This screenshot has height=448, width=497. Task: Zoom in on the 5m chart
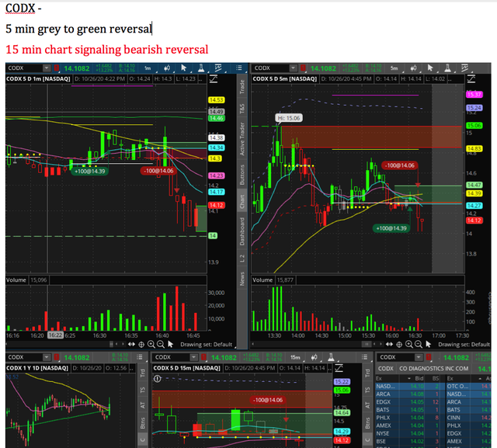pos(409,345)
